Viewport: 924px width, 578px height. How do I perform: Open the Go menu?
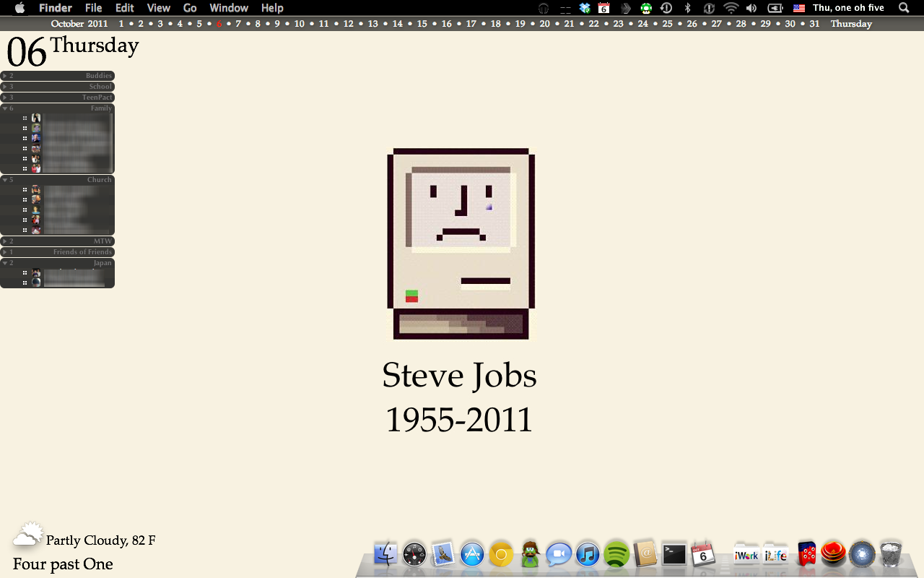pyautogui.click(x=190, y=8)
